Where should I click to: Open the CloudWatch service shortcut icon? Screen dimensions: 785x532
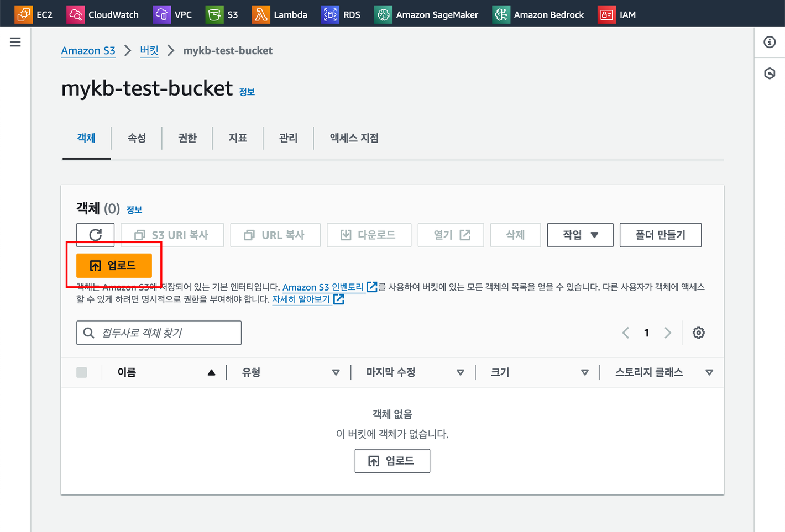(x=75, y=14)
